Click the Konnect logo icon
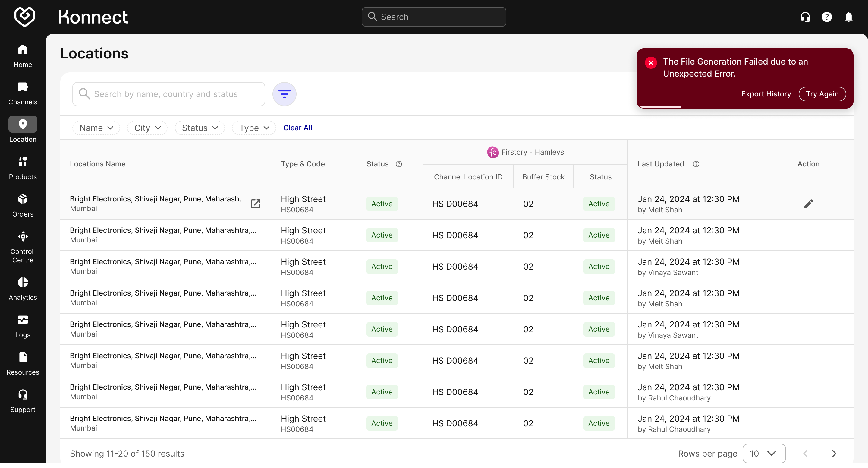 (x=25, y=17)
